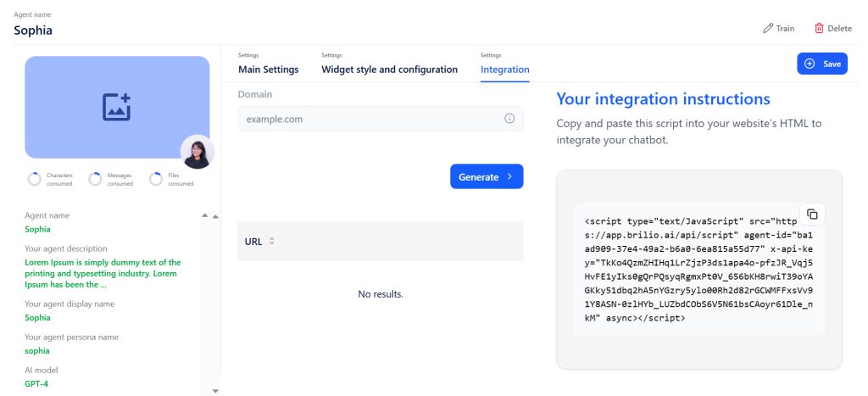Click the Train label text
The image size is (868, 396).
785,28
